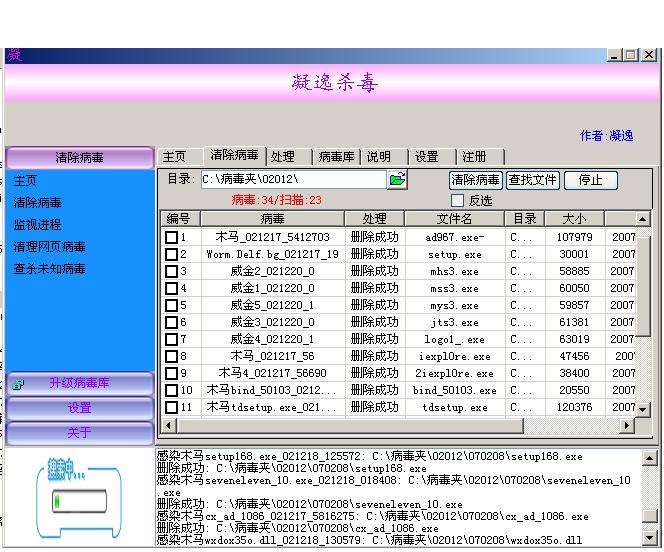Select 主页 in the sidebar list
Image resolution: width=664 pixels, height=552 pixels.
(25, 181)
